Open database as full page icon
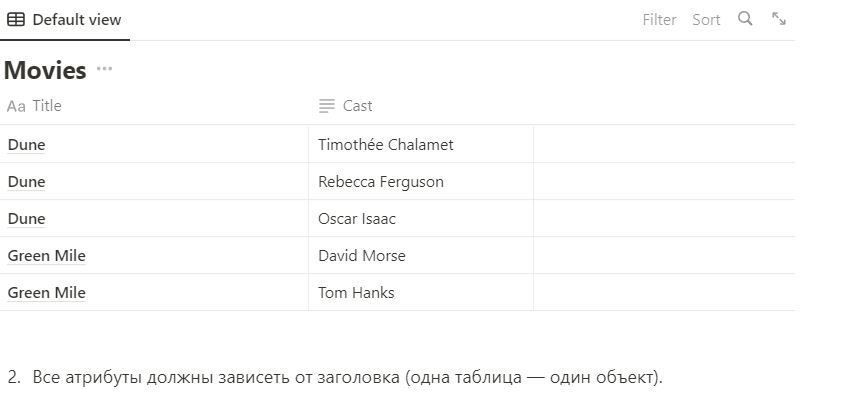Viewport: 863px width, 403px height. click(x=779, y=19)
